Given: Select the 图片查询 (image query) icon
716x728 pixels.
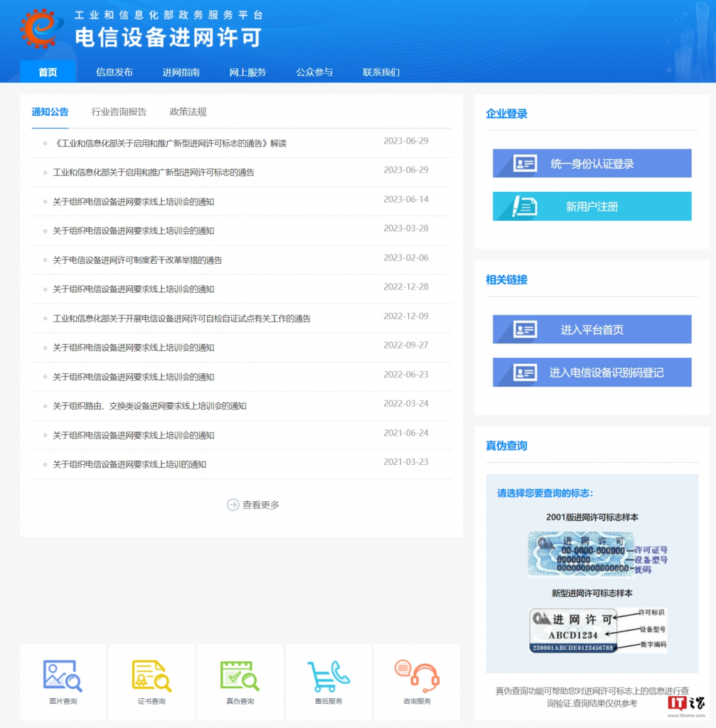Looking at the screenshot, I should (x=63, y=675).
